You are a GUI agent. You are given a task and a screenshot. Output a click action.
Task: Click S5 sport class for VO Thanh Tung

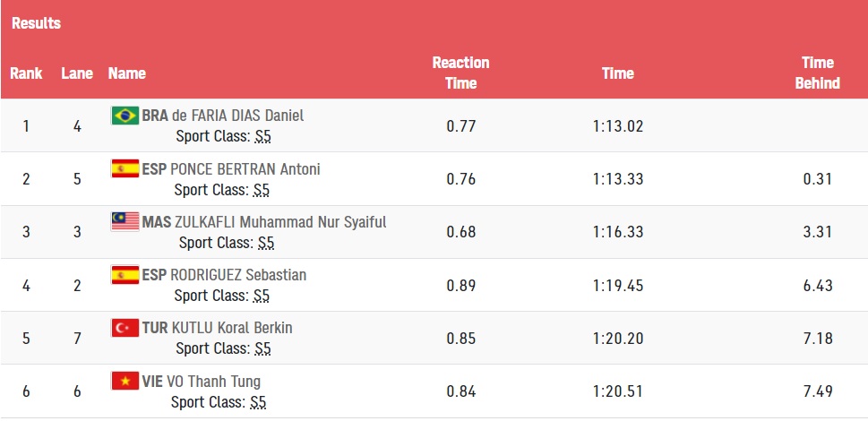[x=258, y=401]
